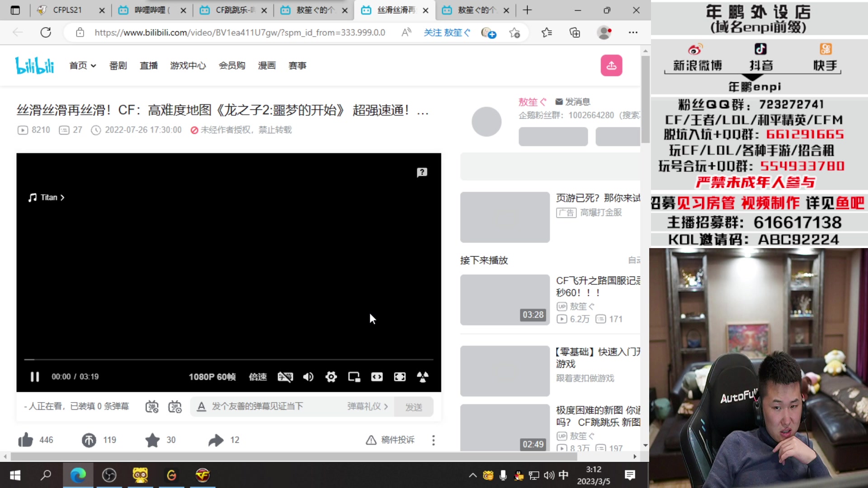
Task: Open ad 页游已死 link
Action: [598, 198]
